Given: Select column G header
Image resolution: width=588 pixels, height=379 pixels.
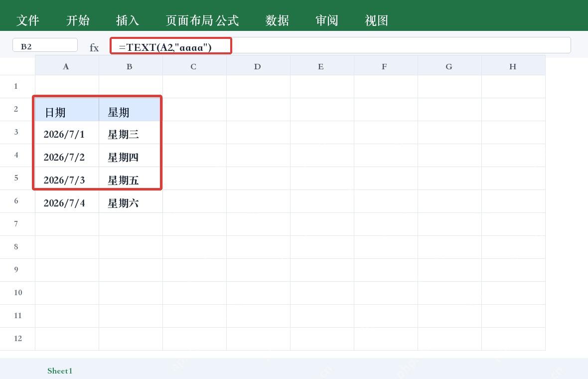Looking at the screenshot, I should pyautogui.click(x=449, y=66).
